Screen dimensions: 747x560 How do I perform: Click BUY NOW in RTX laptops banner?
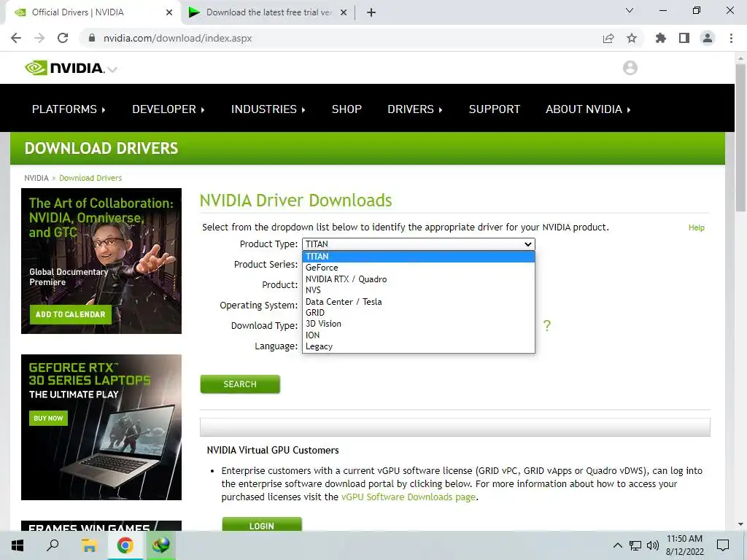(x=48, y=418)
